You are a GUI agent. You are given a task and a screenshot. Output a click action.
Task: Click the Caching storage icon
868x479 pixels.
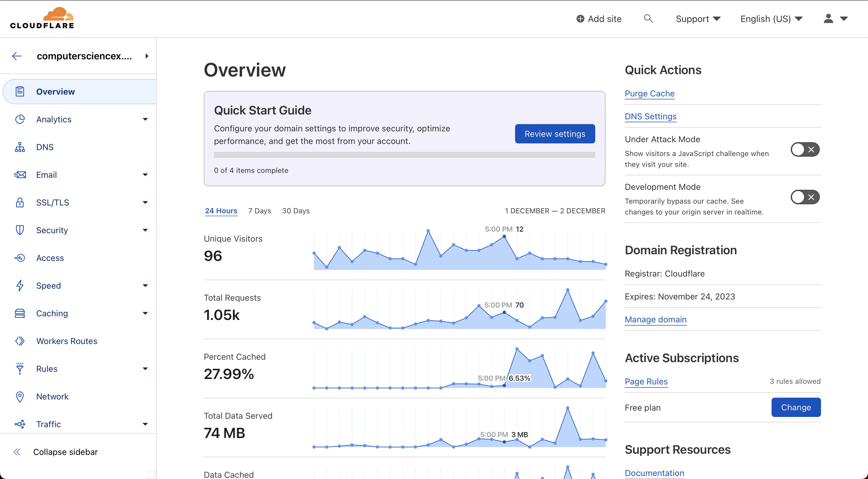click(20, 313)
